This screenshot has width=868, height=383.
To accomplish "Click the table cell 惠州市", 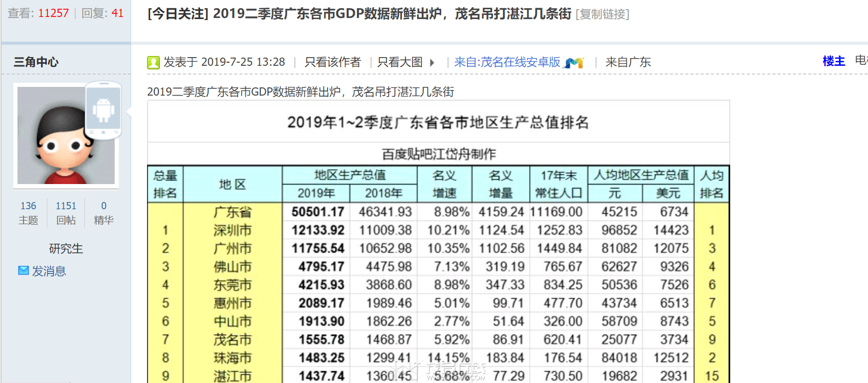I will point(232,303).
